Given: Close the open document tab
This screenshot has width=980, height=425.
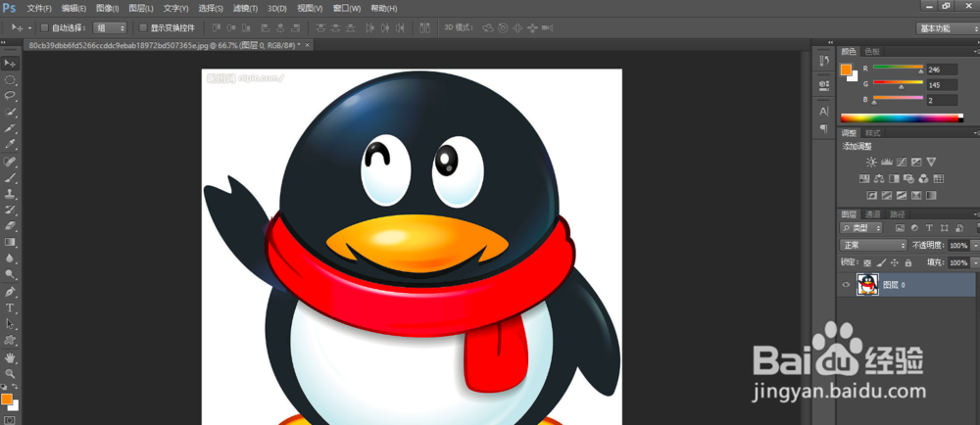Looking at the screenshot, I should pos(307,45).
